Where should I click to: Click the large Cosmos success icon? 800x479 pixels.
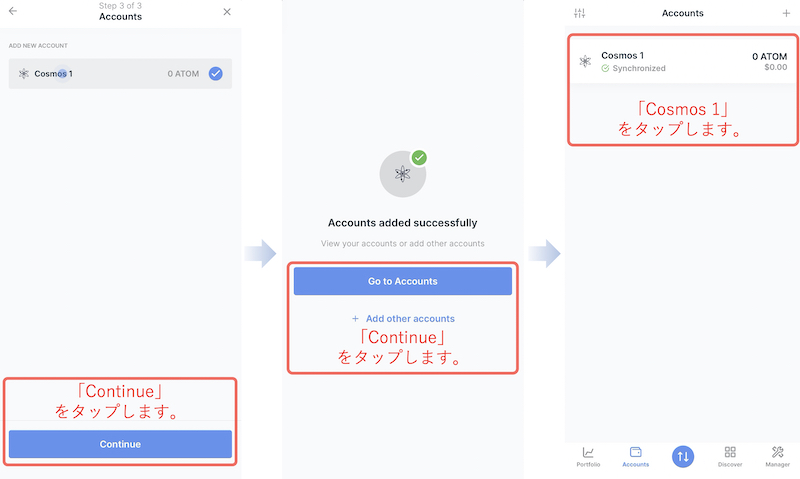[403, 174]
